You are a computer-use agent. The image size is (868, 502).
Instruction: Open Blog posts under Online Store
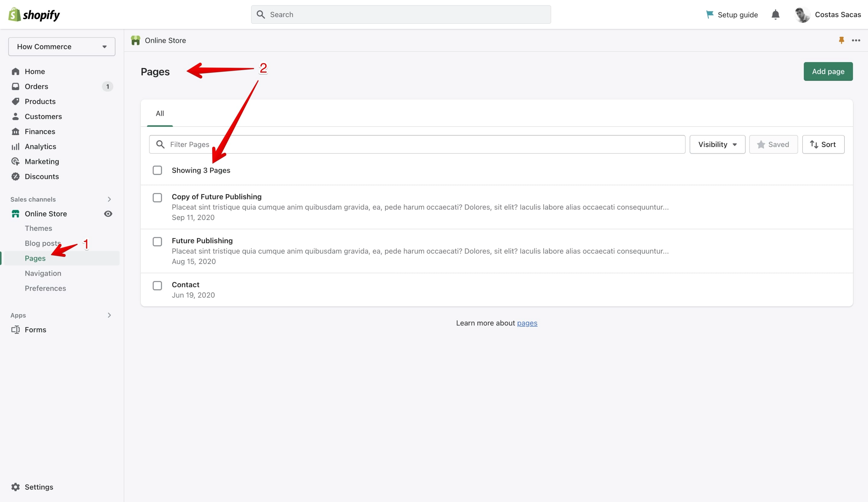pos(43,243)
